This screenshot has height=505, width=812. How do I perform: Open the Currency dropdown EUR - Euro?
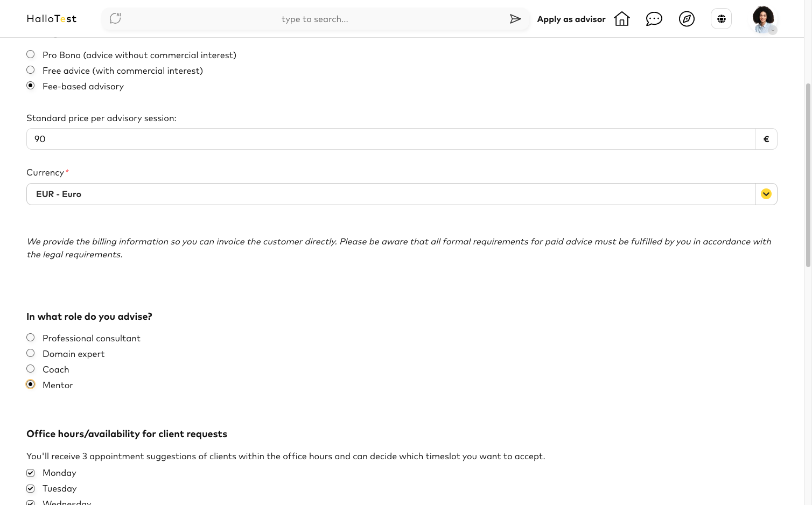402,194
